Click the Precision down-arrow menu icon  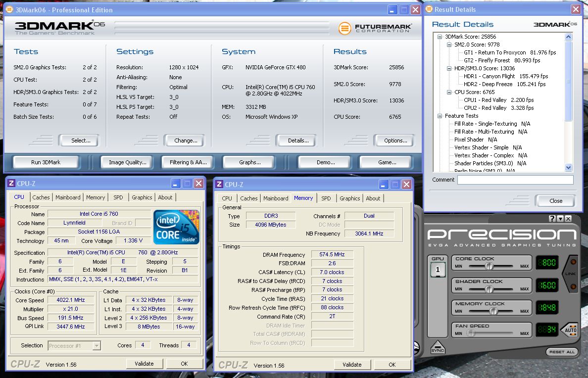point(560,219)
